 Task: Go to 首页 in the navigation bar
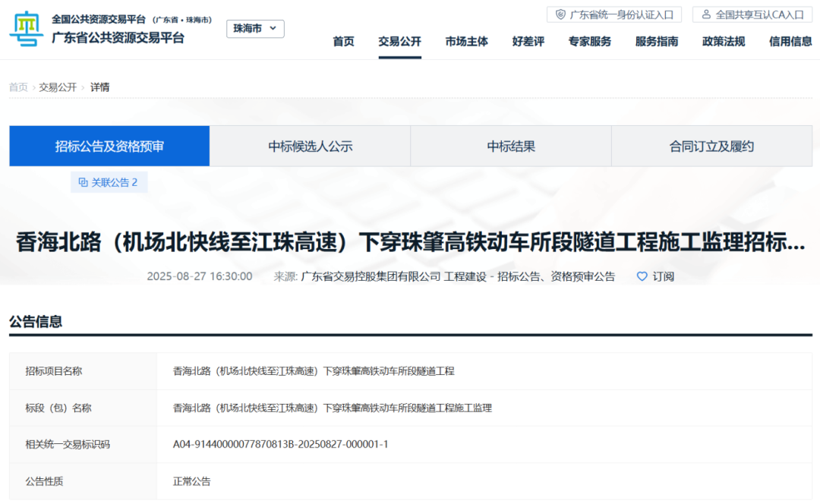(x=343, y=42)
